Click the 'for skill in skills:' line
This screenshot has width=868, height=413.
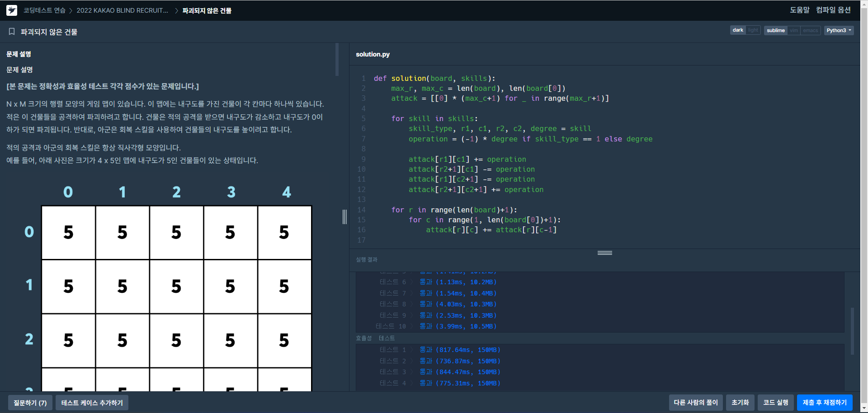(x=434, y=118)
